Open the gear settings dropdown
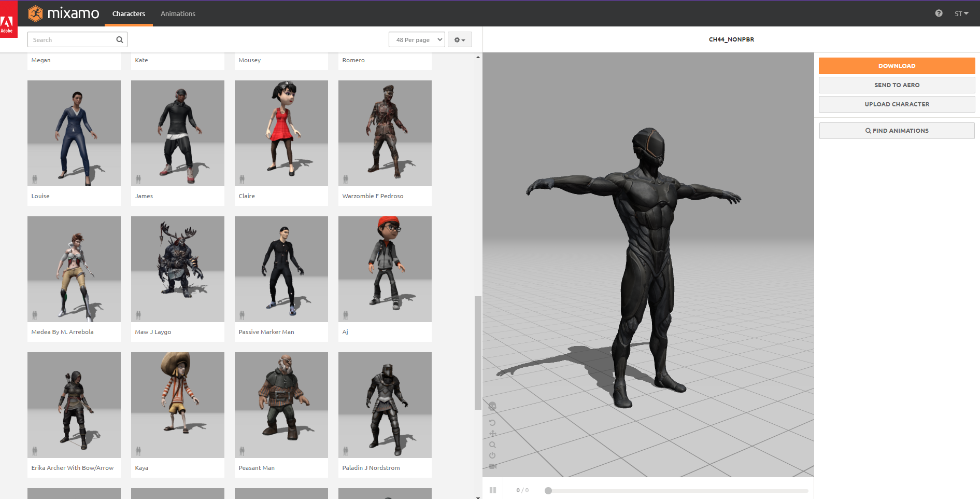 coord(460,40)
